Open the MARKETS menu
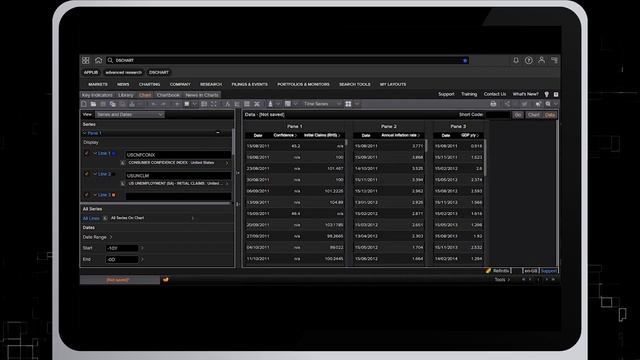This screenshot has height=360, width=640. click(98, 84)
